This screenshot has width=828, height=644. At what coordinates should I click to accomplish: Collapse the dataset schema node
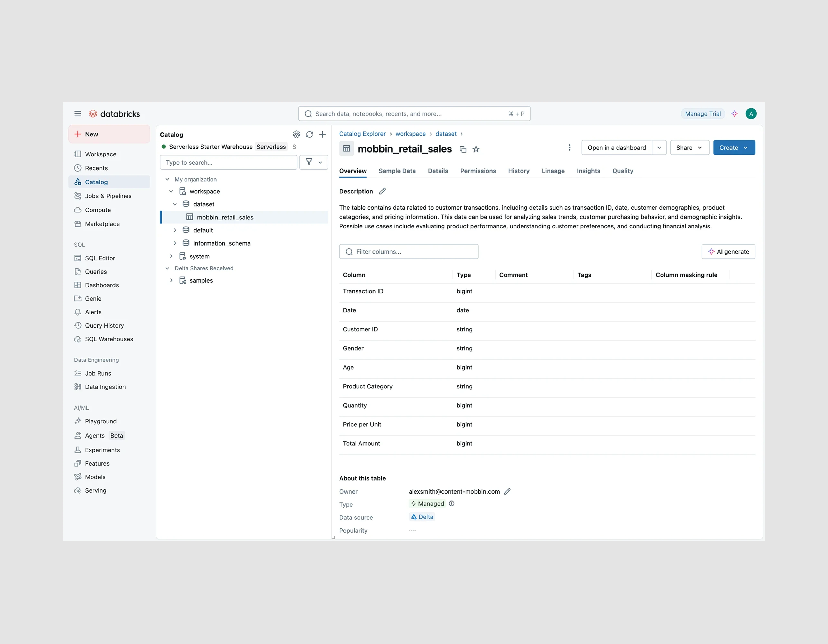tap(175, 204)
